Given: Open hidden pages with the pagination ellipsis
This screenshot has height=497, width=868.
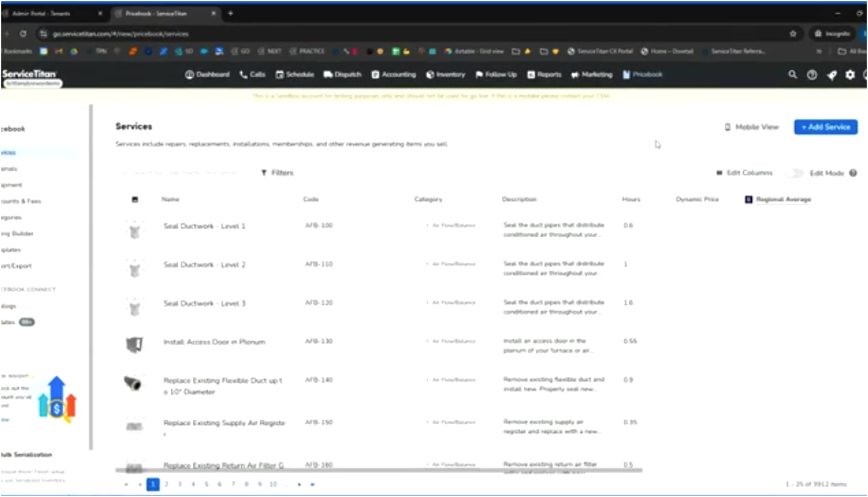Looking at the screenshot, I should (x=285, y=484).
